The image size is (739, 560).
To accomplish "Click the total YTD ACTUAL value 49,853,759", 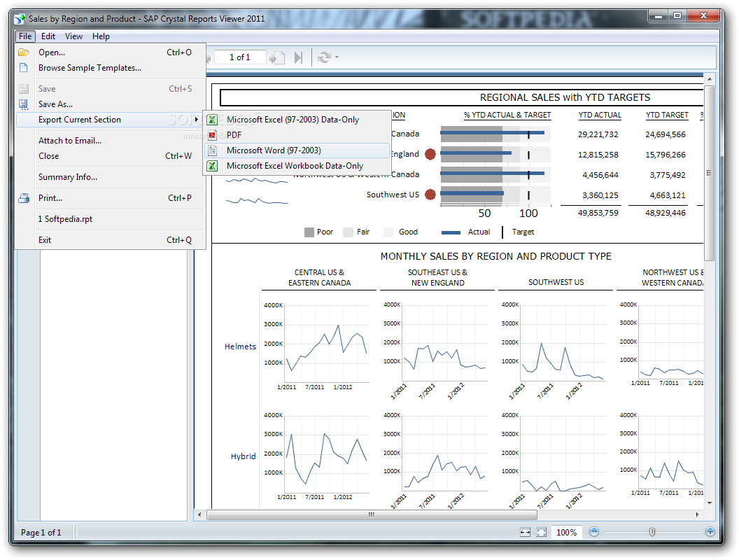I will [x=598, y=213].
